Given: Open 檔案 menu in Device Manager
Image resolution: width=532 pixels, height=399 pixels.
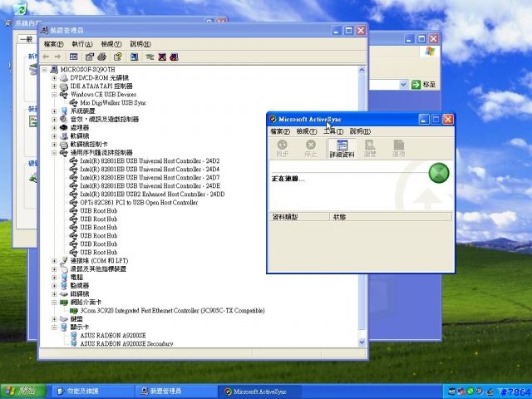Looking at the screenshot, I should (53, 44).
